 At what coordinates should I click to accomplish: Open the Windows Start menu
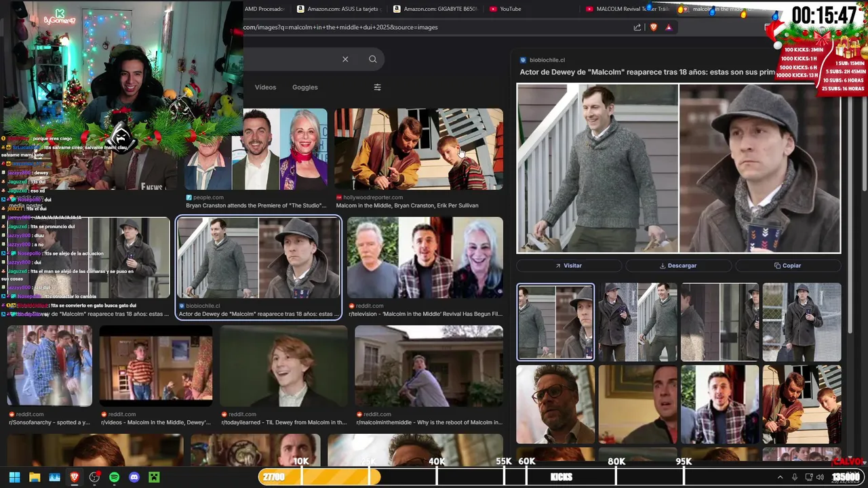point(14,477)
